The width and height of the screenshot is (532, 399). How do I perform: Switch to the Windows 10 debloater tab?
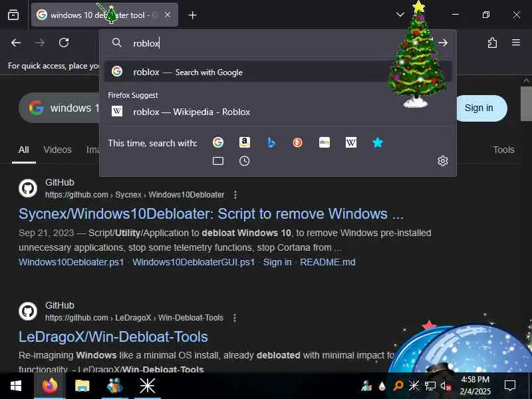coord(104,15)
